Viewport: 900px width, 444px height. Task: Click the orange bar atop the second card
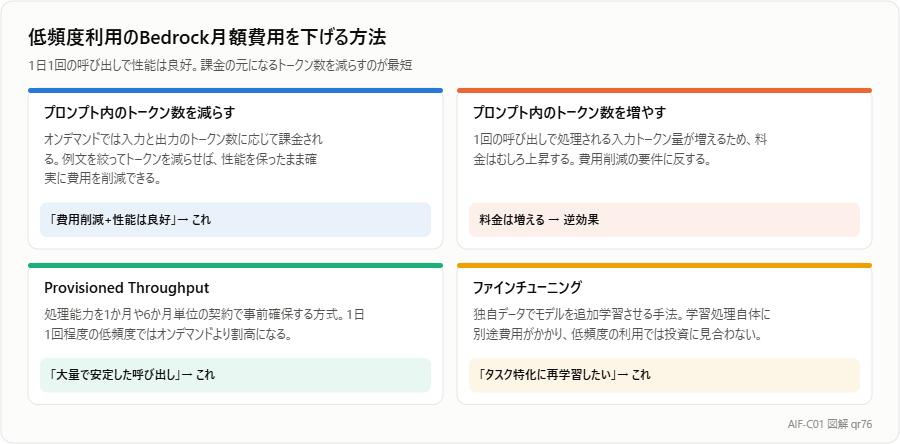click(664, 90)
